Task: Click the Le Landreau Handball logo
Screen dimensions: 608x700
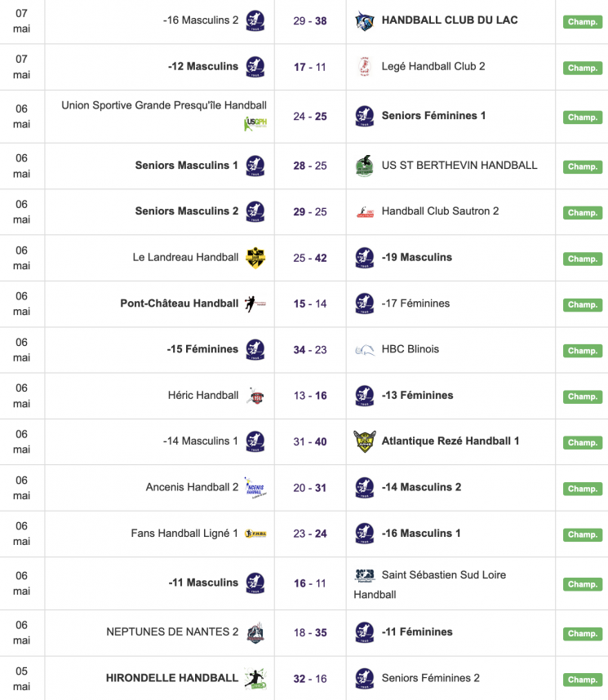Action: tap(255, 258)
